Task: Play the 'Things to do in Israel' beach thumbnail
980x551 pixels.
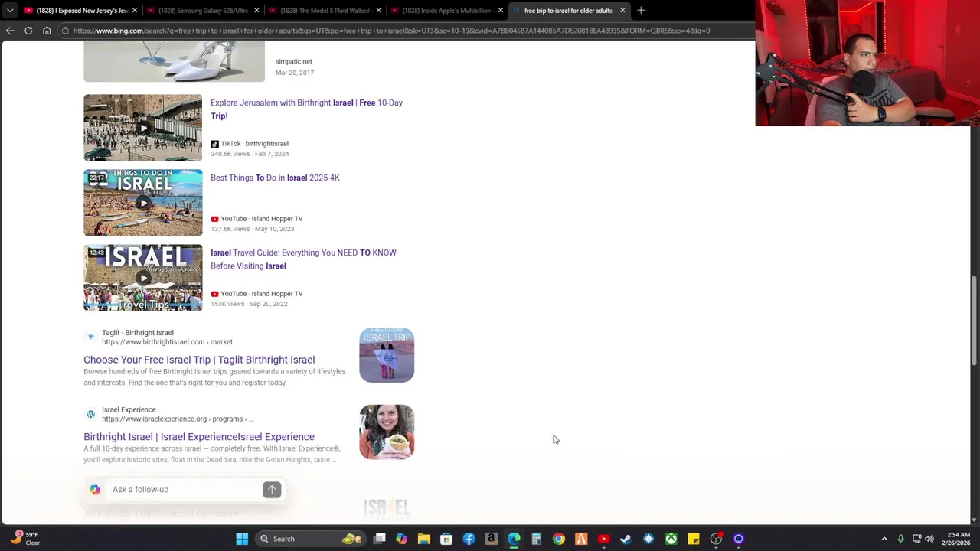Action: pyautogui.click(x=143, y=203)
